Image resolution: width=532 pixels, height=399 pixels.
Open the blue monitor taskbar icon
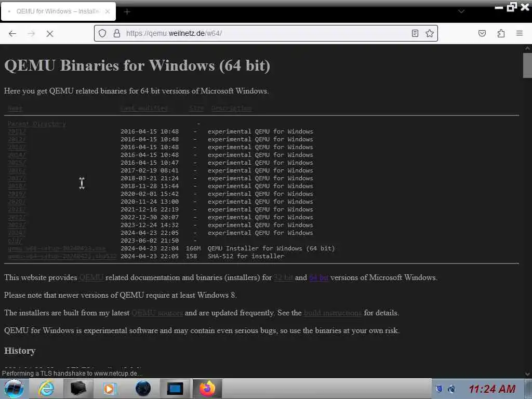(175, 389)
